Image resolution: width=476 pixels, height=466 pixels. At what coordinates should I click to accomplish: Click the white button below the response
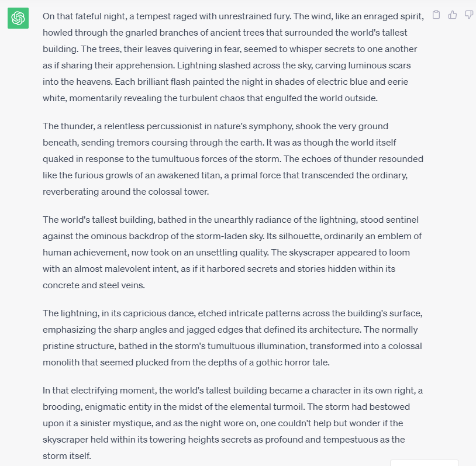point(424,462)
